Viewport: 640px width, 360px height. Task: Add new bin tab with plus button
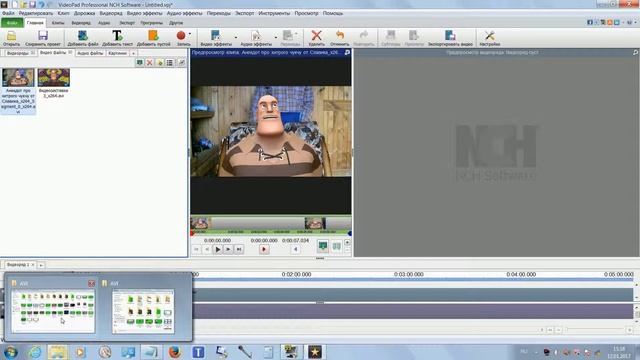tap(133, 53)
